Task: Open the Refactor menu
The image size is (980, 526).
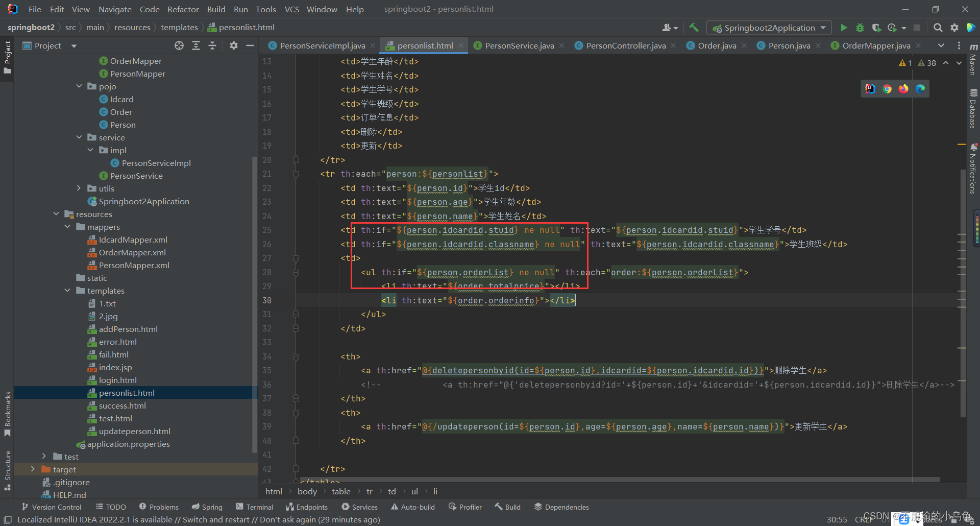Action: tap(183, 9)
